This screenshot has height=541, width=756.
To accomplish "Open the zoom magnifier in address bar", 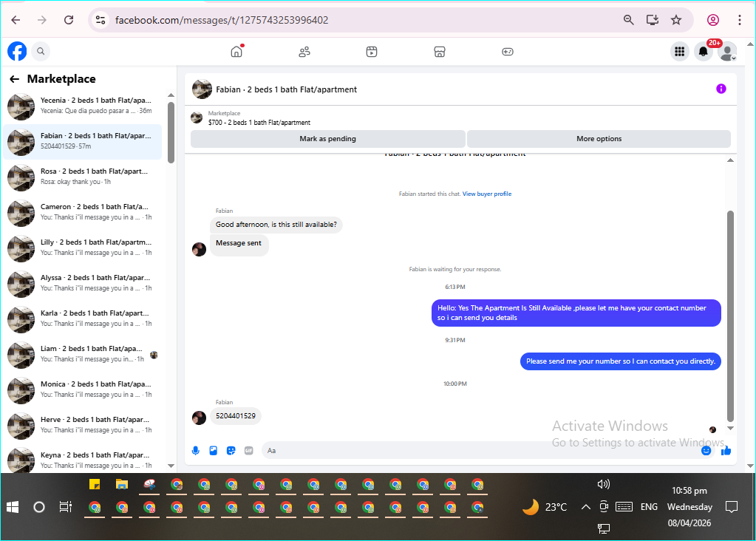I will pos(629,20).
